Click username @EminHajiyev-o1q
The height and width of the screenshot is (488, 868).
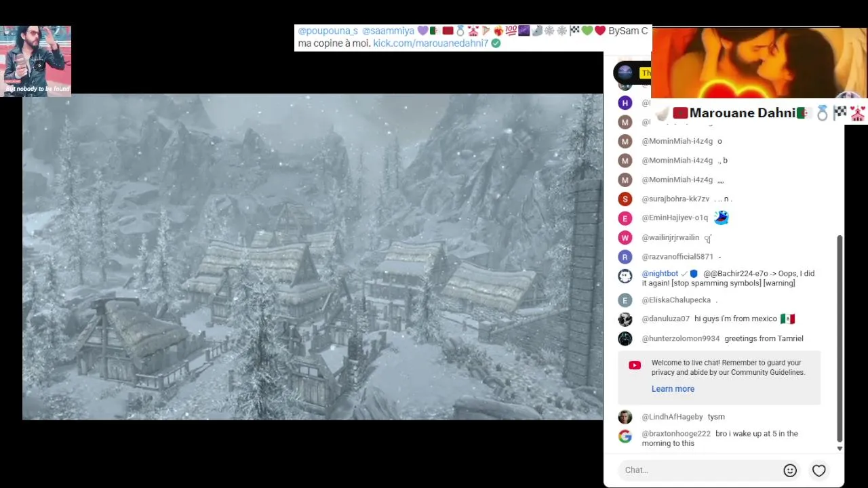pos(675,218)
